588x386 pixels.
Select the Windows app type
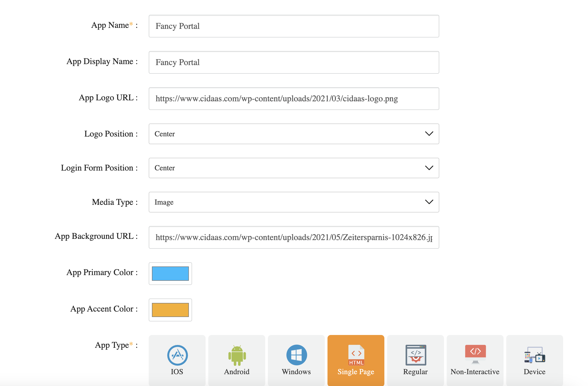pyautogui.click(x=296, y=360)
